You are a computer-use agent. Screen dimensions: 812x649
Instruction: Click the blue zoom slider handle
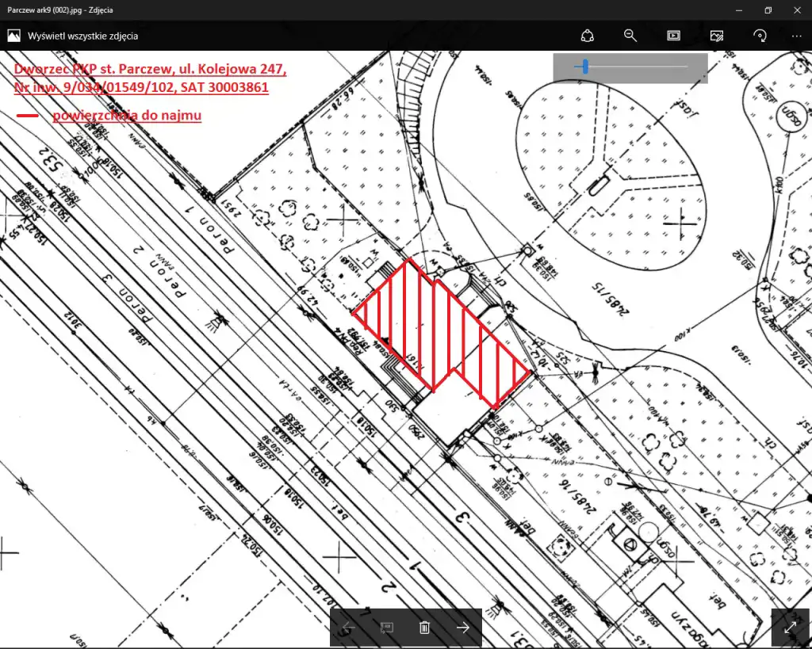click(x=585, y=67)
